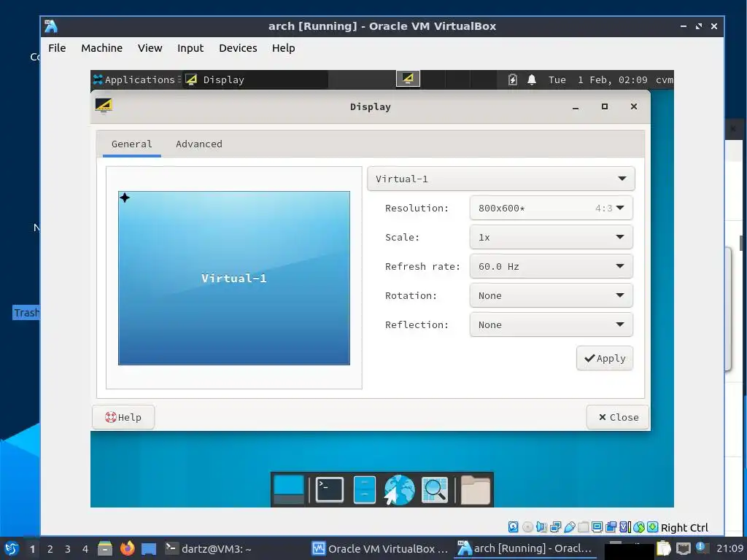Open the VirtualBox Help menu
Image resolution: width=747 pixels, height=560 pixels.
point(284,48)
